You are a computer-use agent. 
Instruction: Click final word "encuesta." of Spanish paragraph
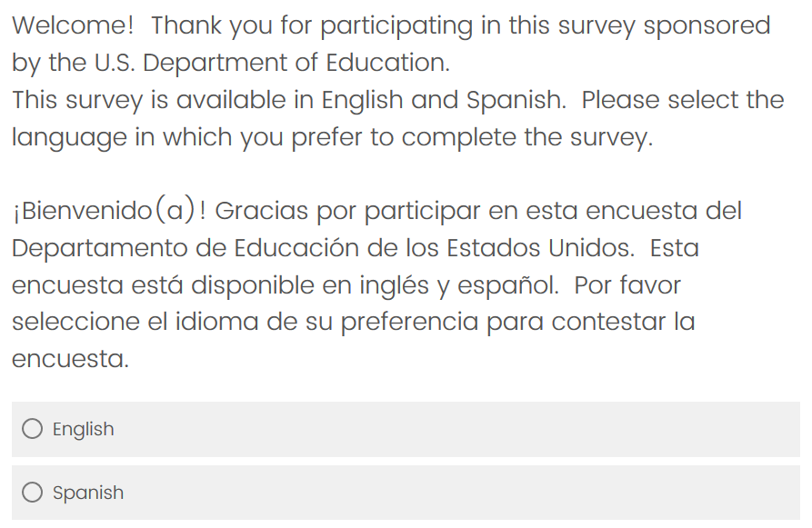pos(70,359)
